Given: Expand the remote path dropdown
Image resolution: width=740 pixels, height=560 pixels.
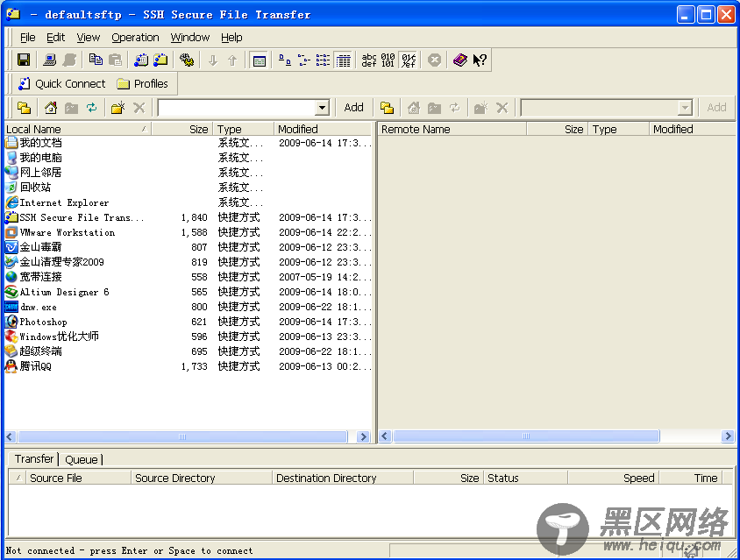Looking at the screenshot, I should pyautogui.click(x=685, y=108).
